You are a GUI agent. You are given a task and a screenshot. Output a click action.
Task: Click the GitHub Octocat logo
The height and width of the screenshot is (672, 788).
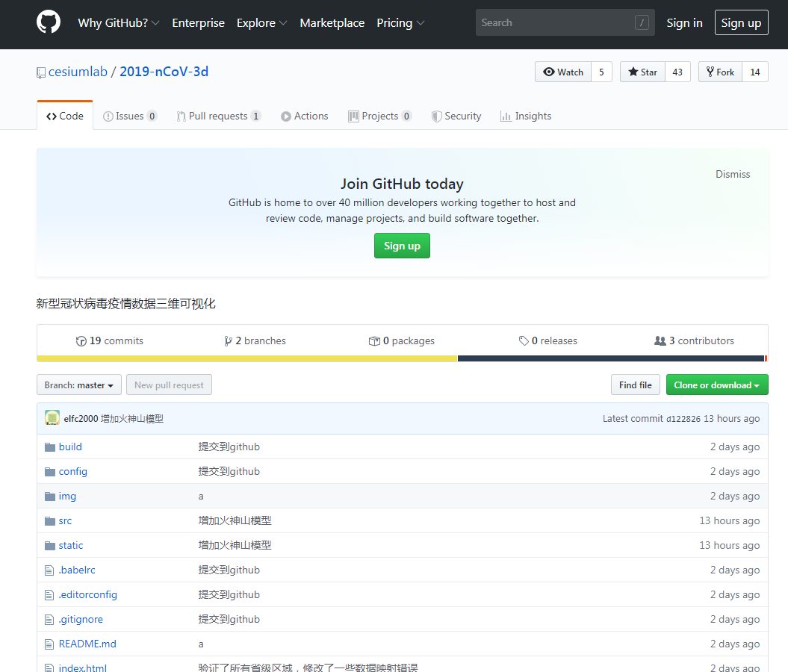tap(49, 22)
